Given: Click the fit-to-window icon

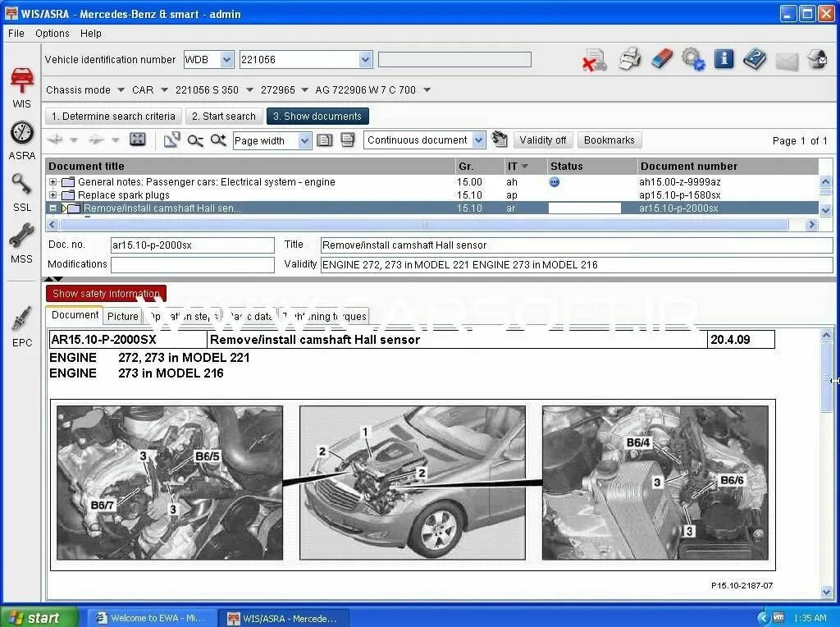Looking at the screenshot, I should (138, 140).
